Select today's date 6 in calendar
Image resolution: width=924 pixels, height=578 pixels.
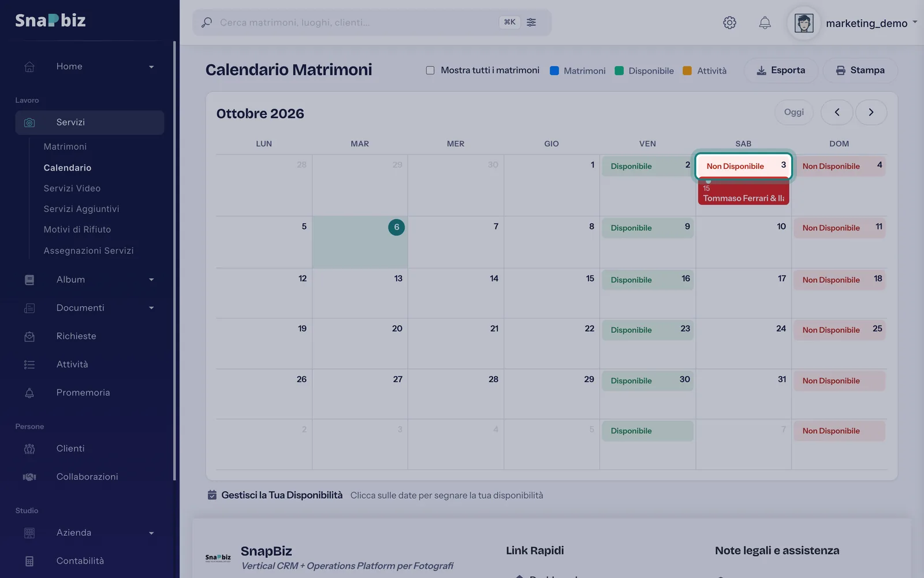tap(396, 227)
